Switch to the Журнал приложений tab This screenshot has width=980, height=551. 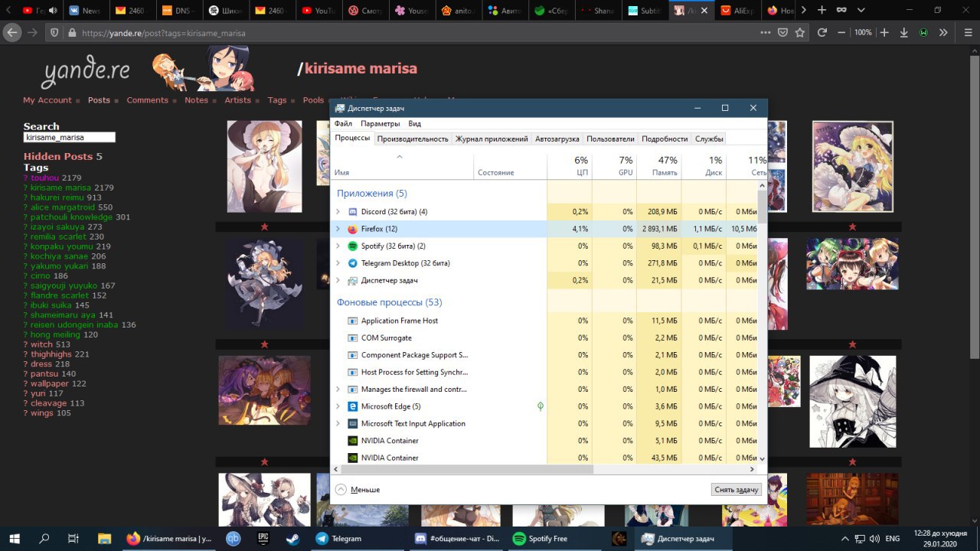coord(492,139)
